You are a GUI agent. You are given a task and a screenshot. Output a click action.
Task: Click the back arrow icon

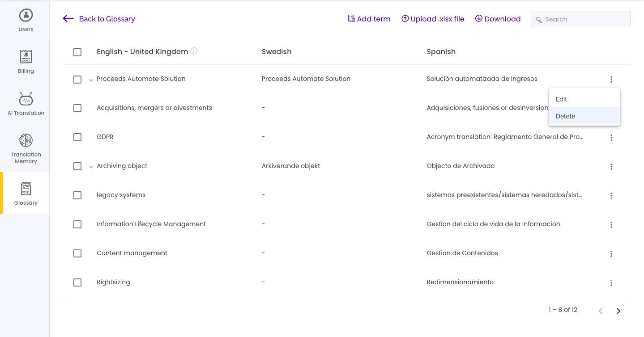(x=68, y=19)
